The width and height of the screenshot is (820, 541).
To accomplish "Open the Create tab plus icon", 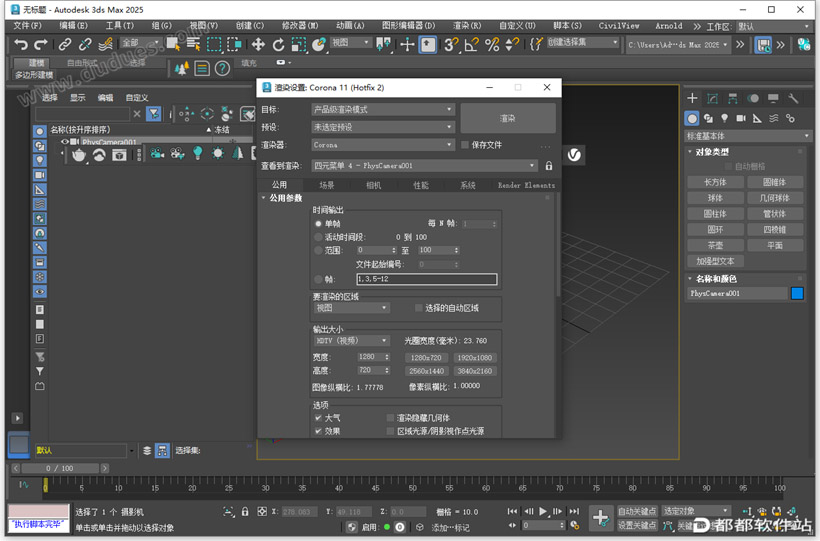I will tap(692, 98).
